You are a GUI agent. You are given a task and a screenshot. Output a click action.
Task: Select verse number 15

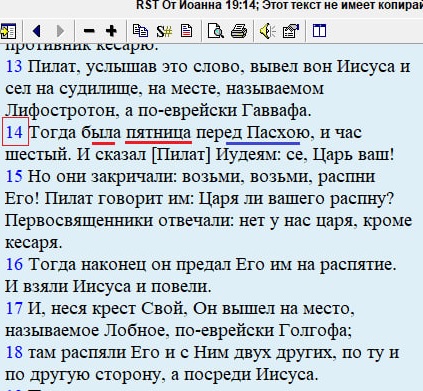[x=14, y=176]
